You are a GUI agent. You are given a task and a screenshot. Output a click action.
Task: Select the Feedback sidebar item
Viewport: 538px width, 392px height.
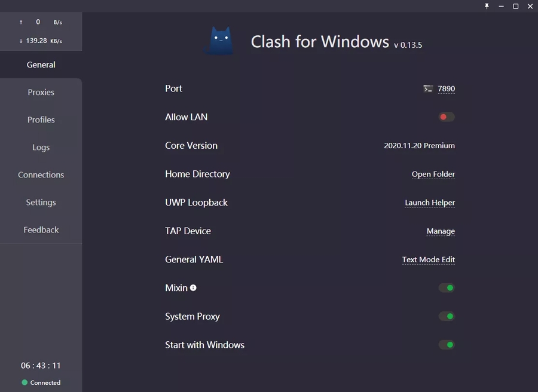41,229
